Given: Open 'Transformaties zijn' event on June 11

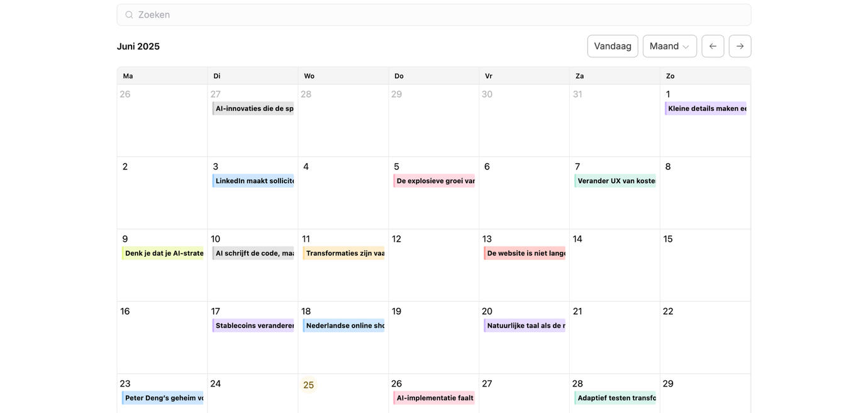Looking at the screenshot, I should tap(344, 253).
